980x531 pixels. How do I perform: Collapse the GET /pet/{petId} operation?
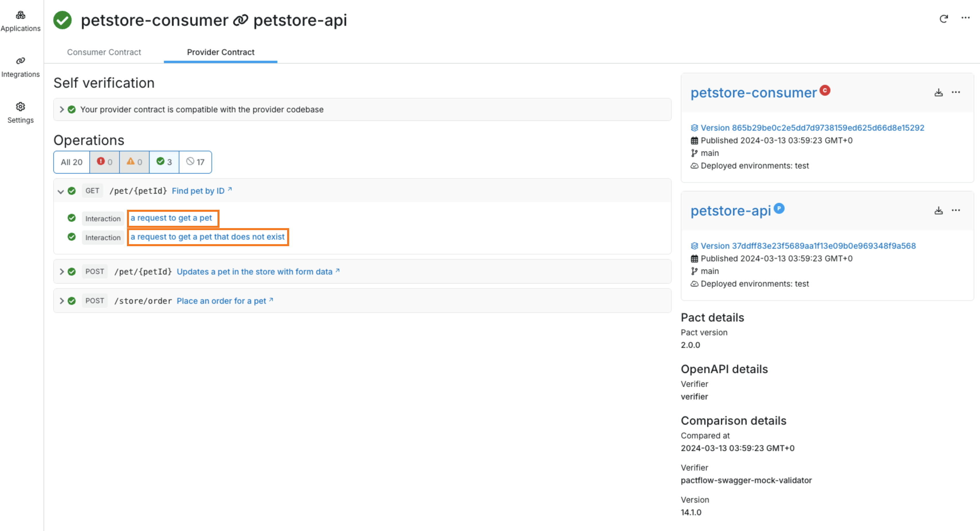coord(61,191)
